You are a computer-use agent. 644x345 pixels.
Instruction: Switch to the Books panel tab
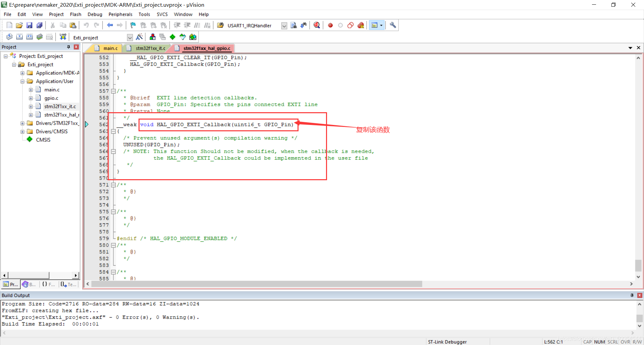pyautogui.click(x=29, y=284)
